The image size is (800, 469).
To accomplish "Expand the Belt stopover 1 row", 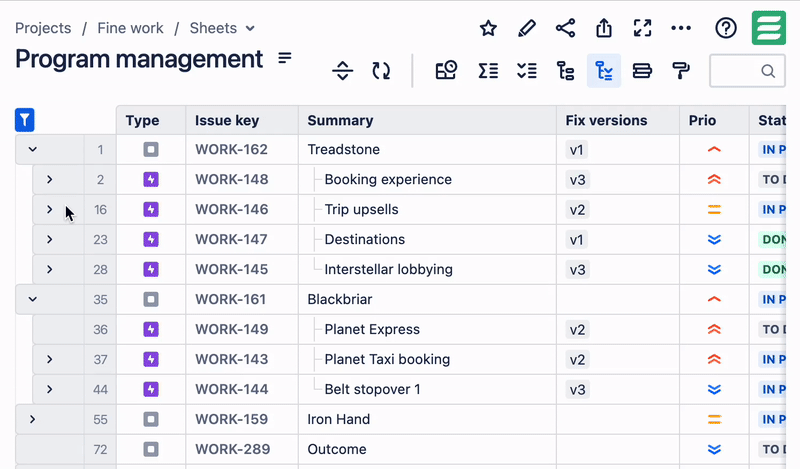I will click(x=49, y=389).
